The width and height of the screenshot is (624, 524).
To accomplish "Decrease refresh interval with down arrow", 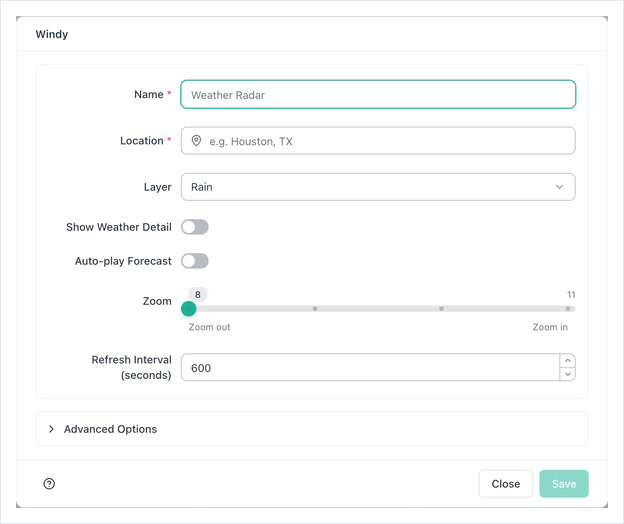I will point(568,374).
